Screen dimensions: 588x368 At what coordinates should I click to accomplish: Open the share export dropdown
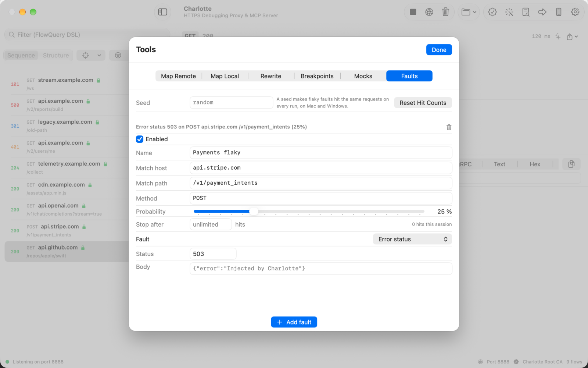tap(572, 36)
